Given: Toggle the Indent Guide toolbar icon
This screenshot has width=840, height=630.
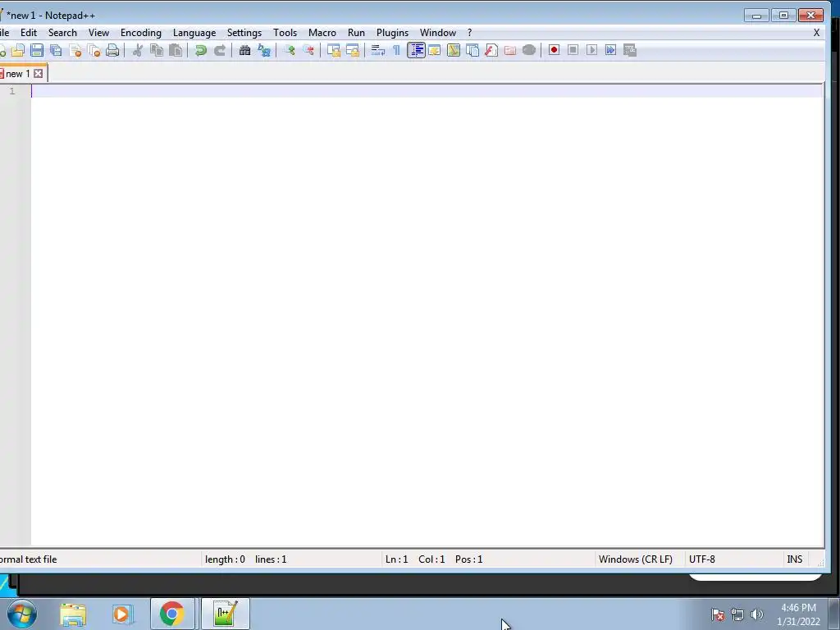Looking at the screenshot, I should click(x=416, y=50).
